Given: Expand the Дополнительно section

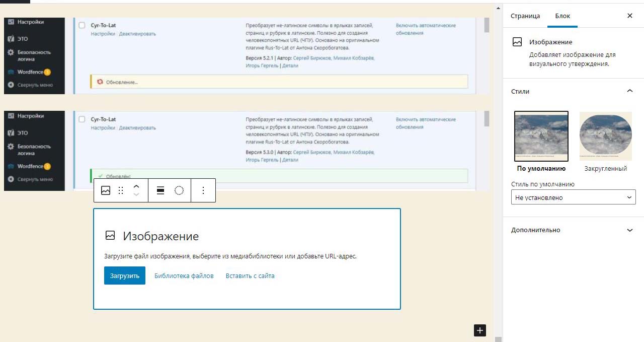Looking at the screenshot, I should (629, 230).
